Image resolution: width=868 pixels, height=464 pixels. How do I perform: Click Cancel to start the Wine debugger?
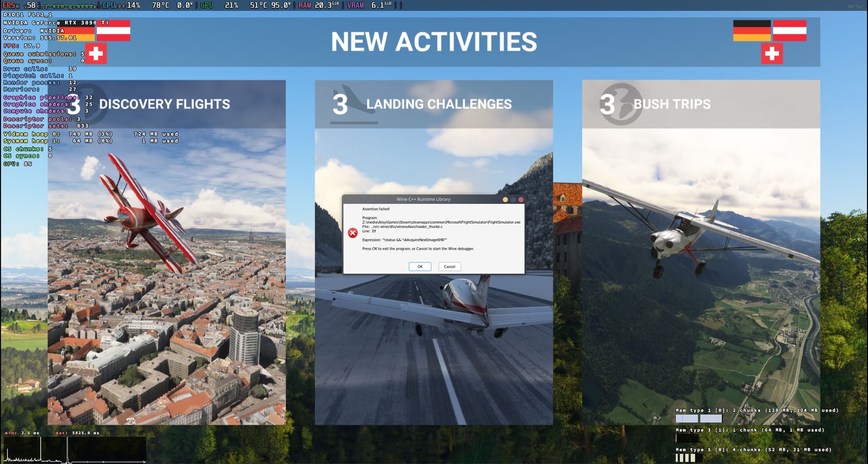click(449, 267)
